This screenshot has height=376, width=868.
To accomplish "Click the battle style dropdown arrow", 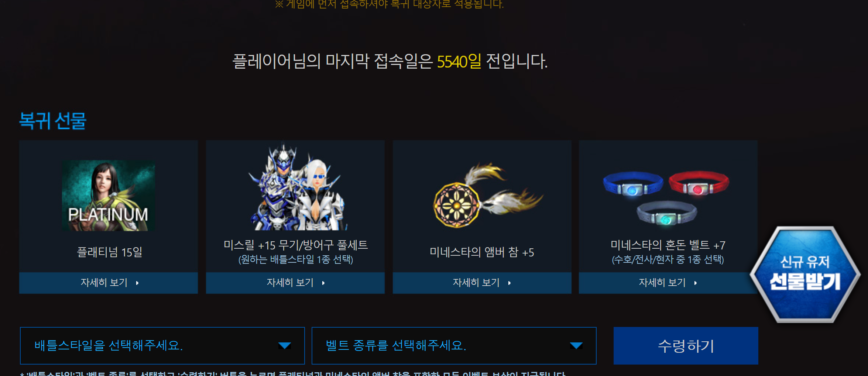I will click(x=285, y=346).
